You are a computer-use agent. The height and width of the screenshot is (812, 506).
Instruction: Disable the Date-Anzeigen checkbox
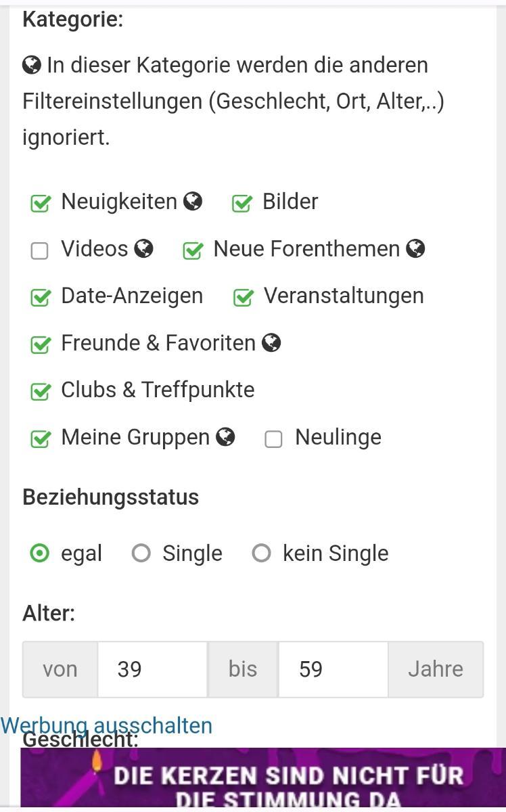pos(41,297)
